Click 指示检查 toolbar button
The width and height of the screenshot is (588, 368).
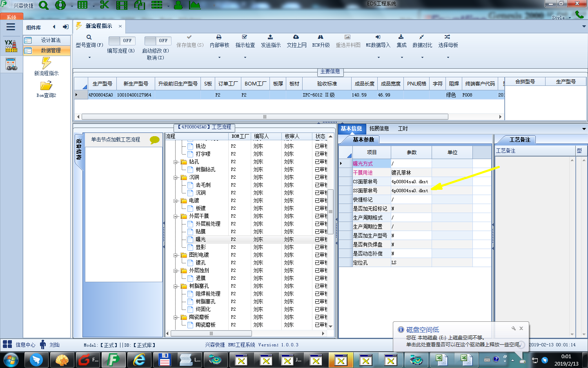[245, 42]
